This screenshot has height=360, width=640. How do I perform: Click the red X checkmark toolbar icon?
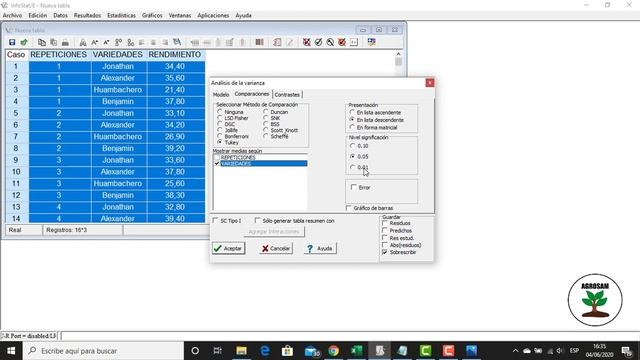[x=307, y=42]
